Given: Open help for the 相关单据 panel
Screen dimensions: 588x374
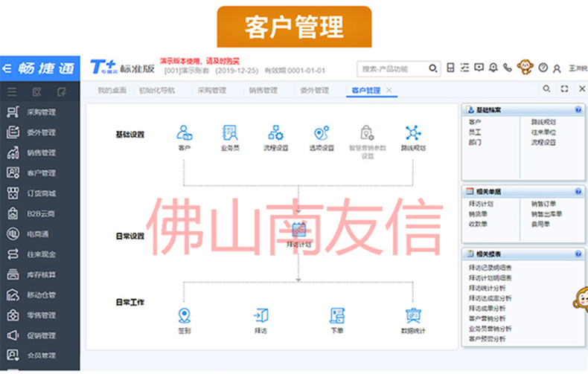Looking at the screenshot, I should [578, 192].
